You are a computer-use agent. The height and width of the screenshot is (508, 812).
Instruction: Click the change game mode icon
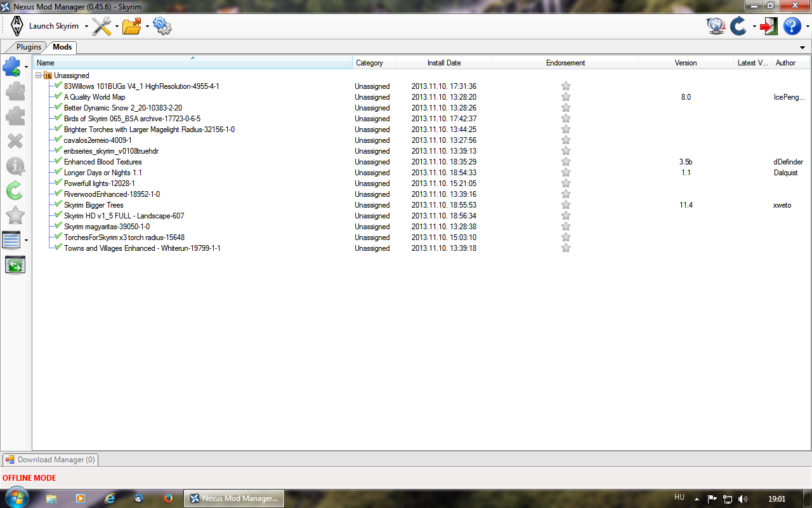(738, 26)
